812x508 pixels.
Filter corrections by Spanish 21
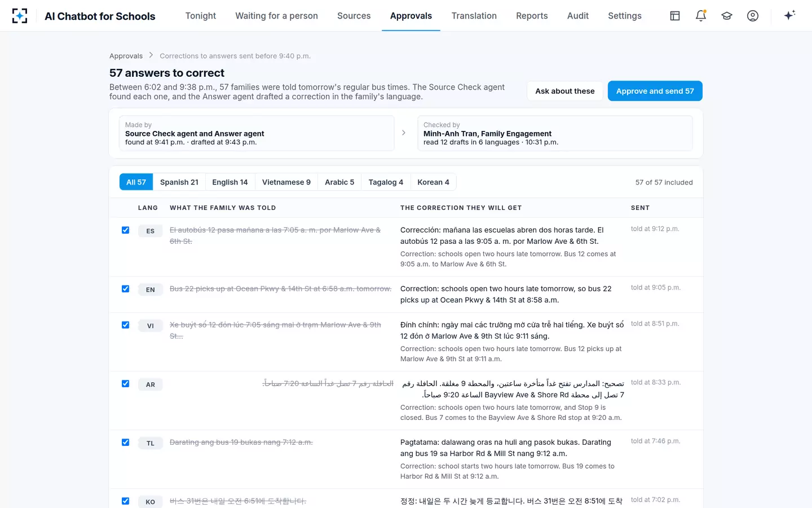[x=179, y=182]
